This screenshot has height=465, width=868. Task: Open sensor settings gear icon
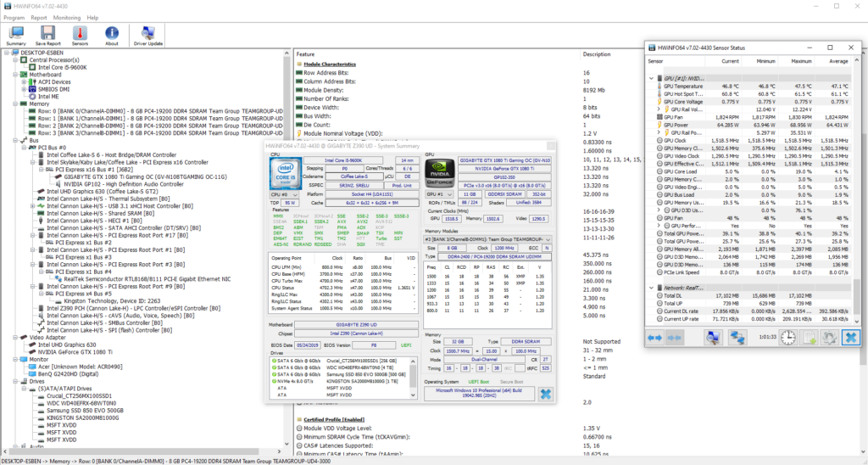829,337
